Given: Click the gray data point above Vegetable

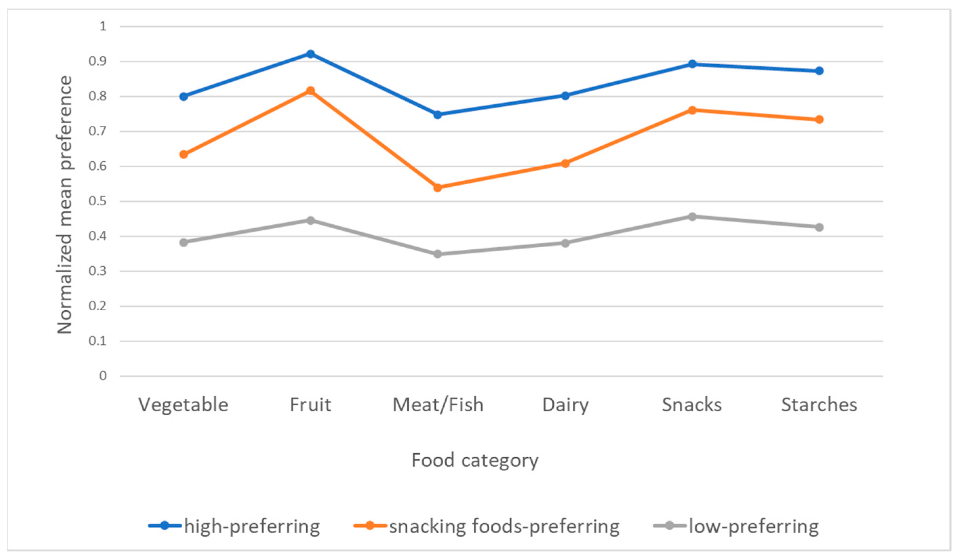Looking at the screenshot, I should click(184, 243).
